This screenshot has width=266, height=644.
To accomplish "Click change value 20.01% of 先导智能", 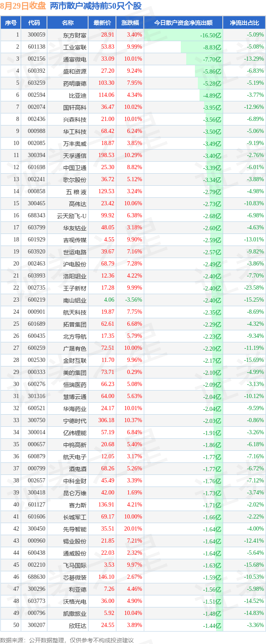I will (x=133, y=529).
